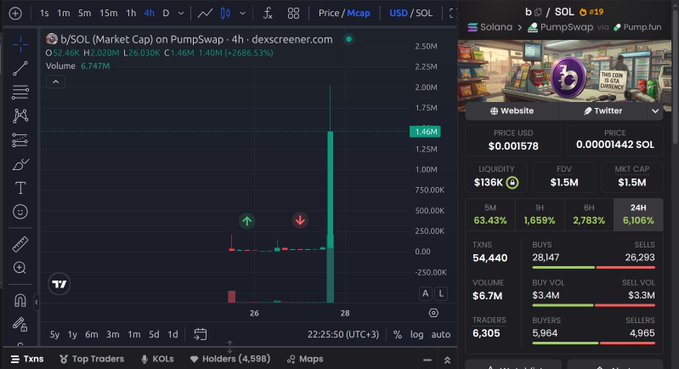
Task: Open the token Website link
Action: [x=512, y=111]
